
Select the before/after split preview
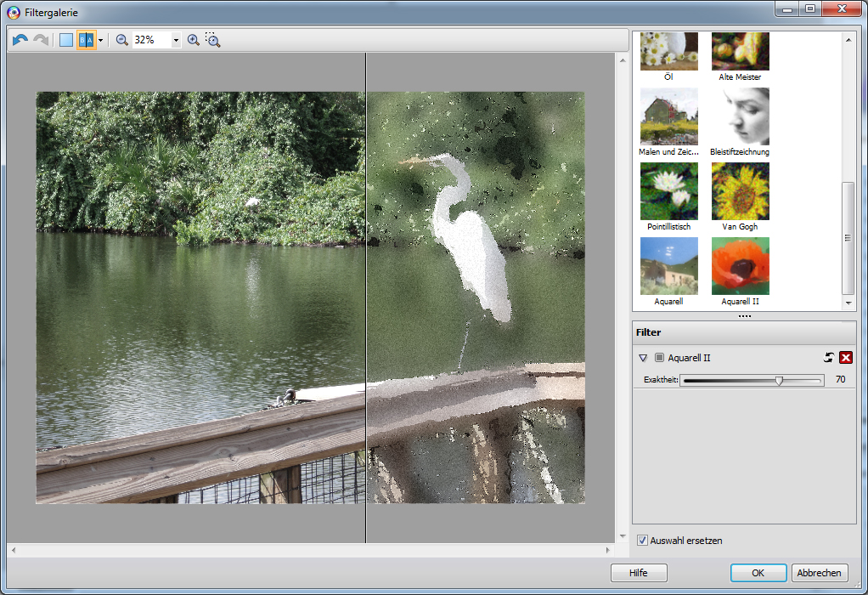(86, 40)
